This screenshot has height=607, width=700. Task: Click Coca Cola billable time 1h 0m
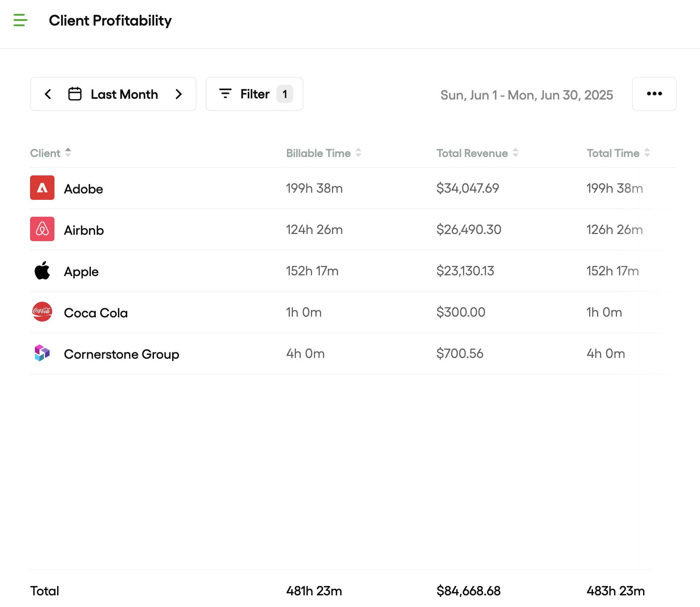[x=304, y=312]
